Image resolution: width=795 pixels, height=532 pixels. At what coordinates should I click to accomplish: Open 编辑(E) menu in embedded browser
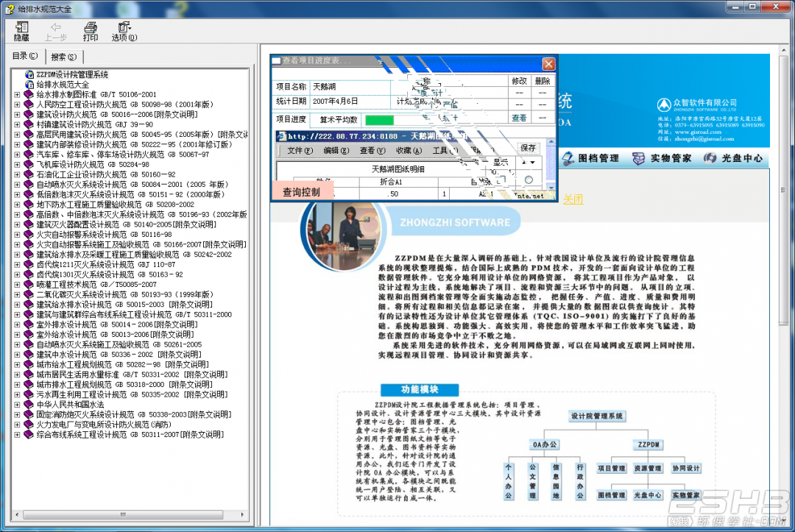(x=336, y=151)
